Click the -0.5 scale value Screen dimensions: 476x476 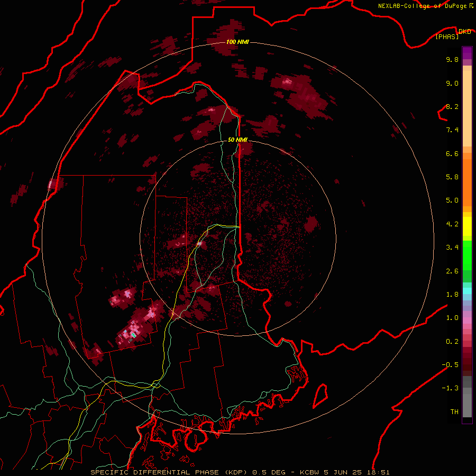point(450,365)
